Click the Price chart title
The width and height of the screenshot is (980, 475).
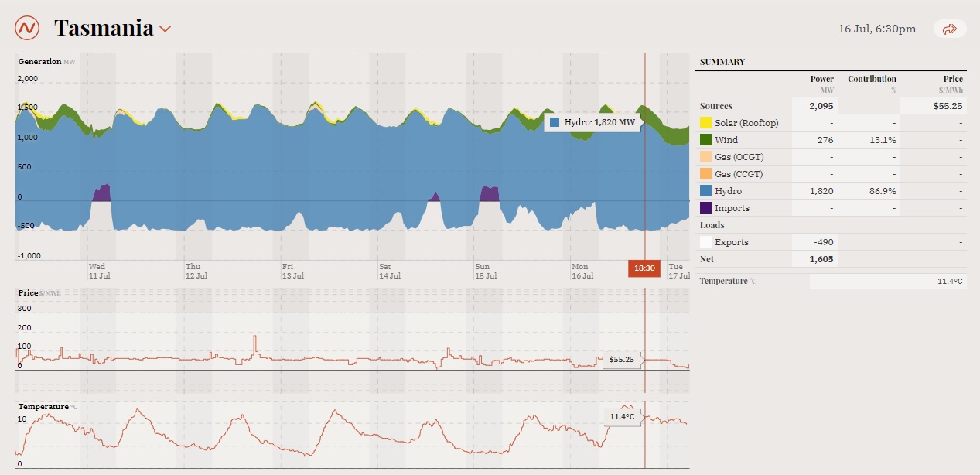(28, 293)
